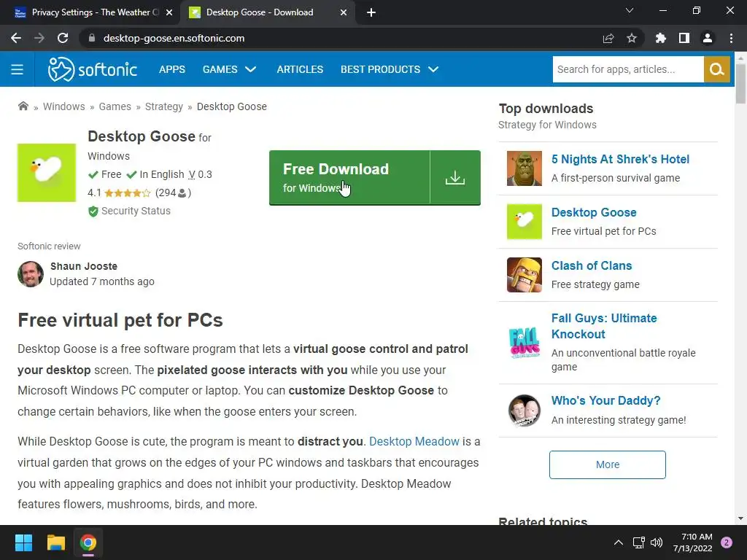Screen dimensions: 747x560
Task: Open the APPS menu item
Action: click(172, 69)
